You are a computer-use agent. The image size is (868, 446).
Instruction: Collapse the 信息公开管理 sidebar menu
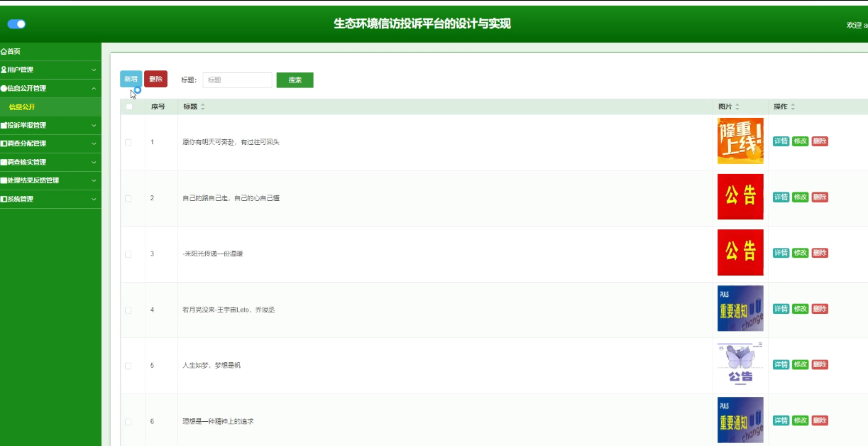pyautogui.click(x=50, y=88)
